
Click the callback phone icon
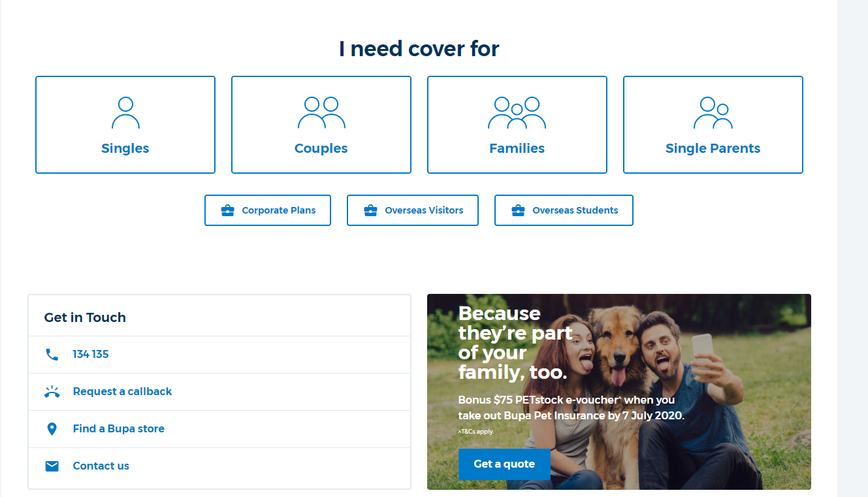click(52, 392)
